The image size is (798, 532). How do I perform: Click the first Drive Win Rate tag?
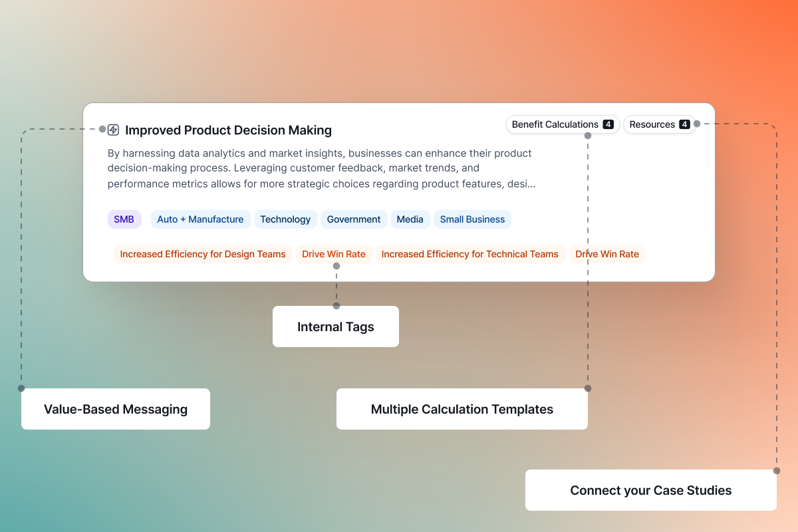(x=334, y=254)
